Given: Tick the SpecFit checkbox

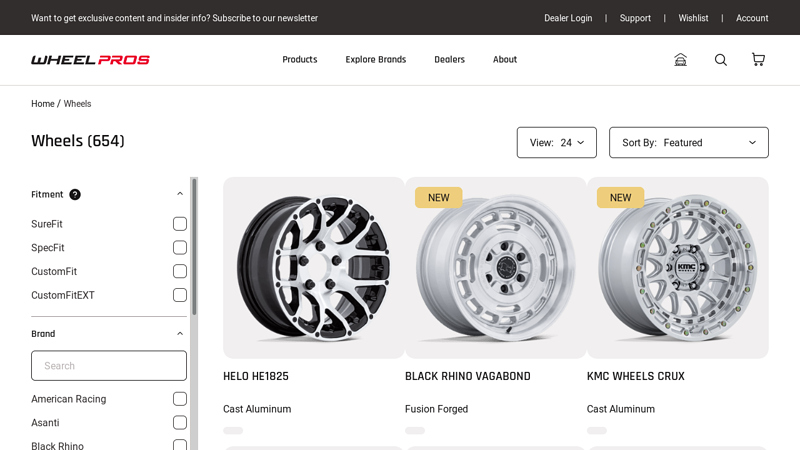Looking at the screenshot, I should [180, 247].
